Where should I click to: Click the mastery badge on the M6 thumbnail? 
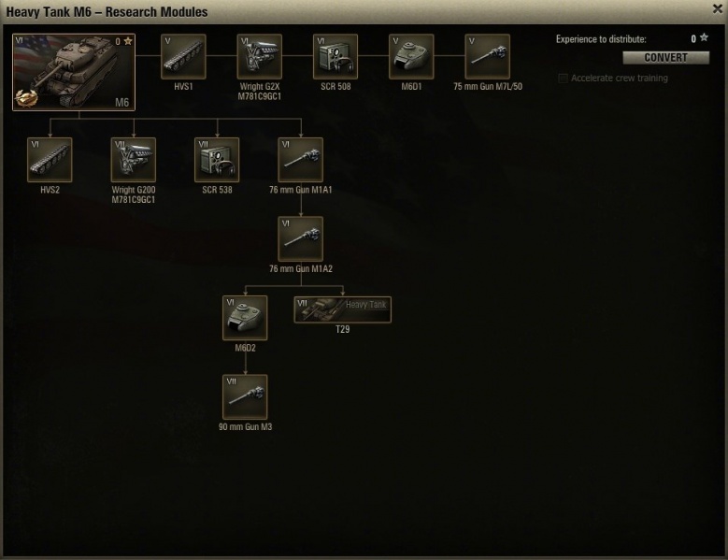pos(26,97)
